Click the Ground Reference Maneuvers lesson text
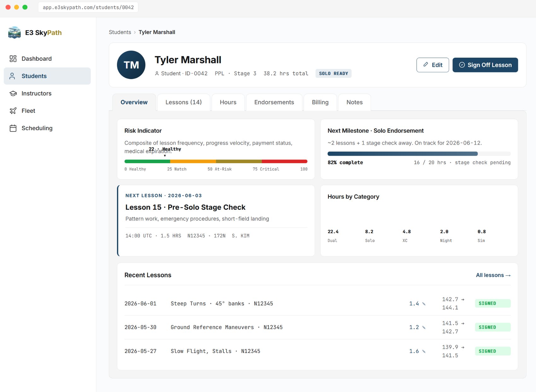The height and width of the screenshot is (392, 536). coord(227,327)
